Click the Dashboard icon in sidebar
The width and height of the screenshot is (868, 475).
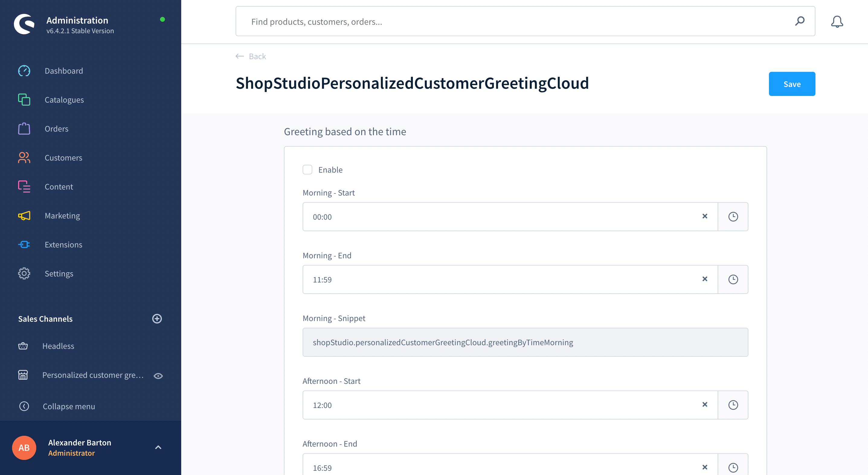24,70
